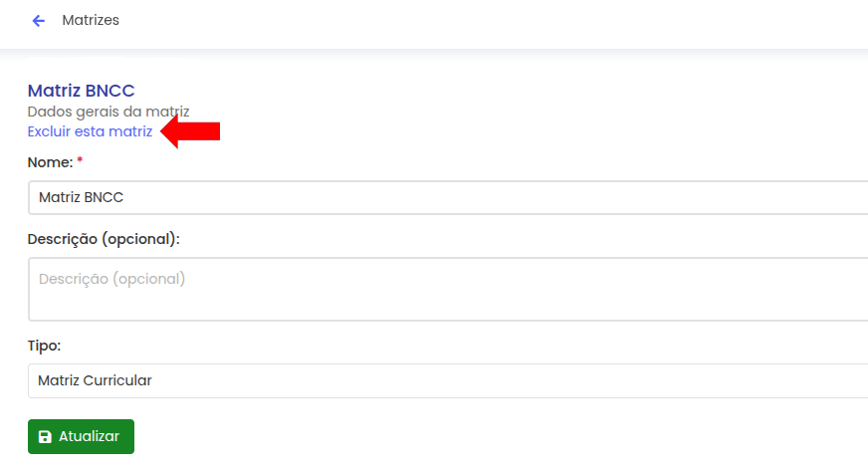Open the Tipo dropdown

click(x=448, y=380)
